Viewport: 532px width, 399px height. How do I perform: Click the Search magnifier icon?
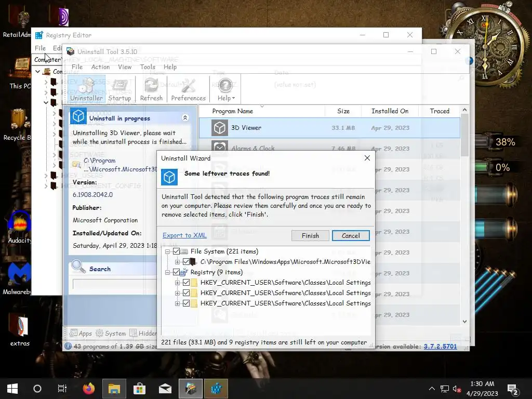(x=78, y=267)
